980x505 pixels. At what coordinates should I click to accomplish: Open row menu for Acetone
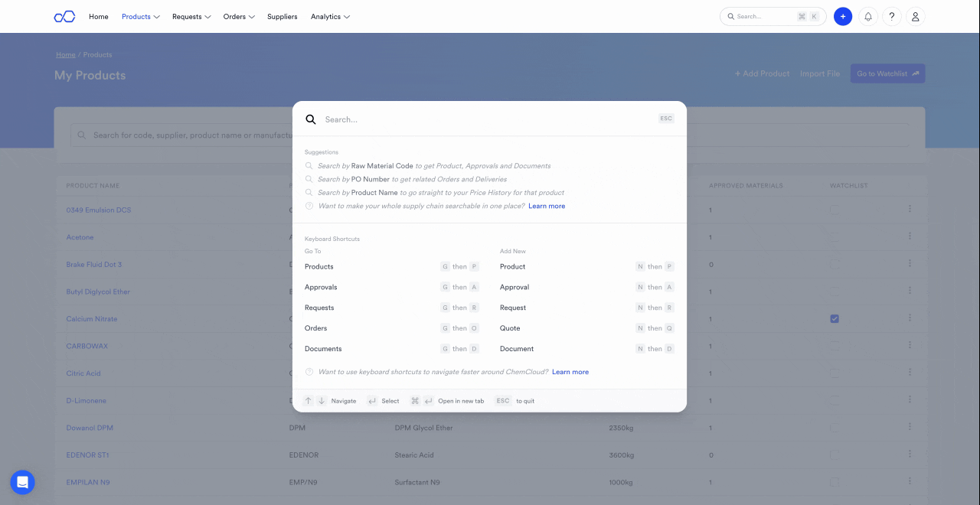pos(910,236)
